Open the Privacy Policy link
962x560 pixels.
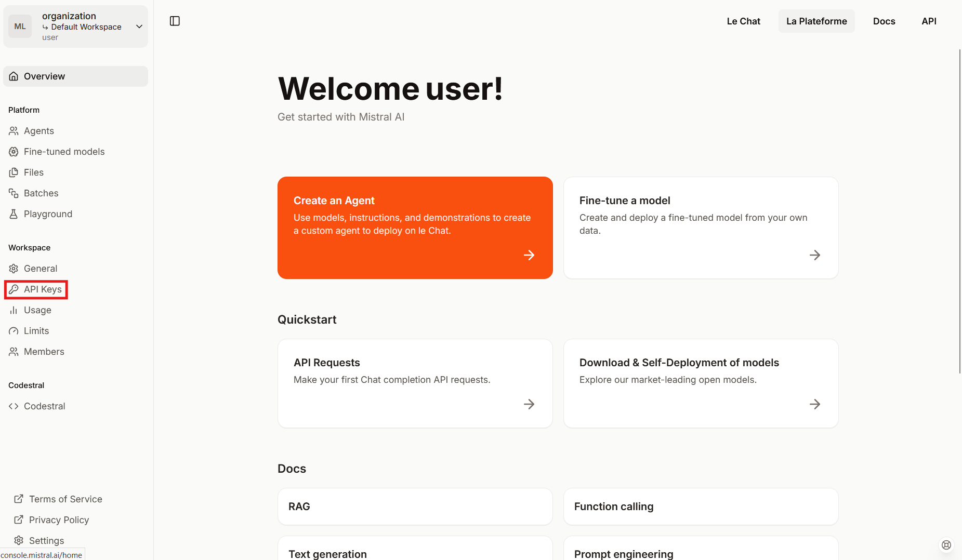click(x=59, y=520)
